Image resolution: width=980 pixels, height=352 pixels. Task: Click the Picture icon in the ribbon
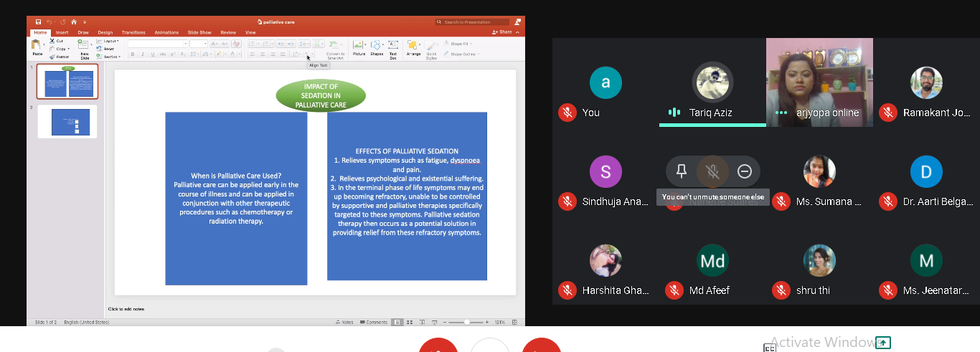(x=359, y=47)
